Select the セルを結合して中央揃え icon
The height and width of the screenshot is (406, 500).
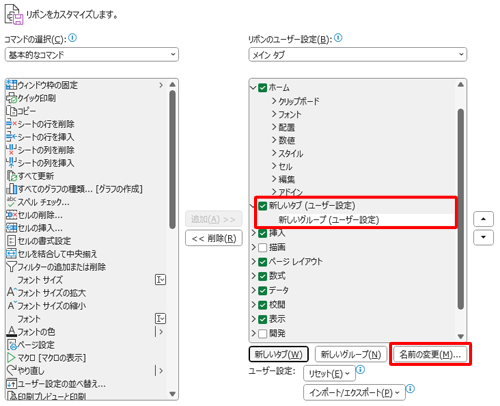(11, 254)
